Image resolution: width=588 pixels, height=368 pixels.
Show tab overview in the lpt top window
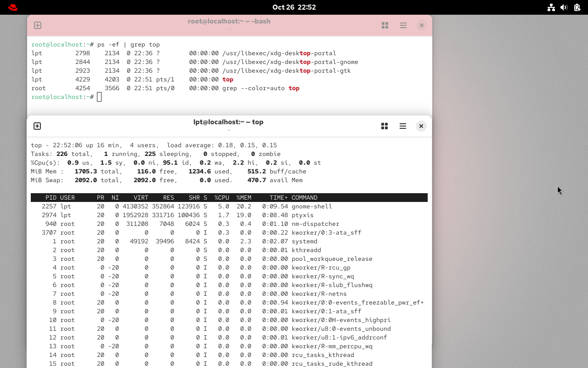[384, 126]
